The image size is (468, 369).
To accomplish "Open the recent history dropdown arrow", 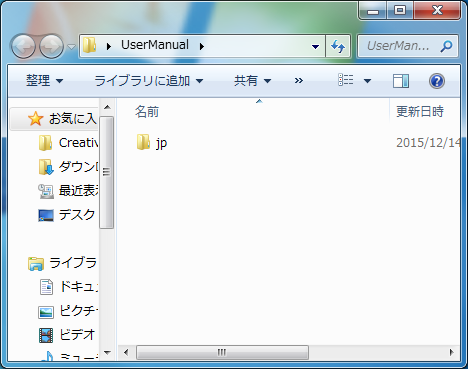I will coord(71,47).
